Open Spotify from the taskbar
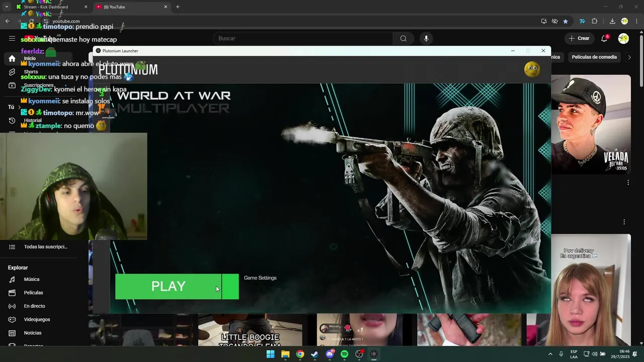The image size is (644, 362). click(345, 354)
